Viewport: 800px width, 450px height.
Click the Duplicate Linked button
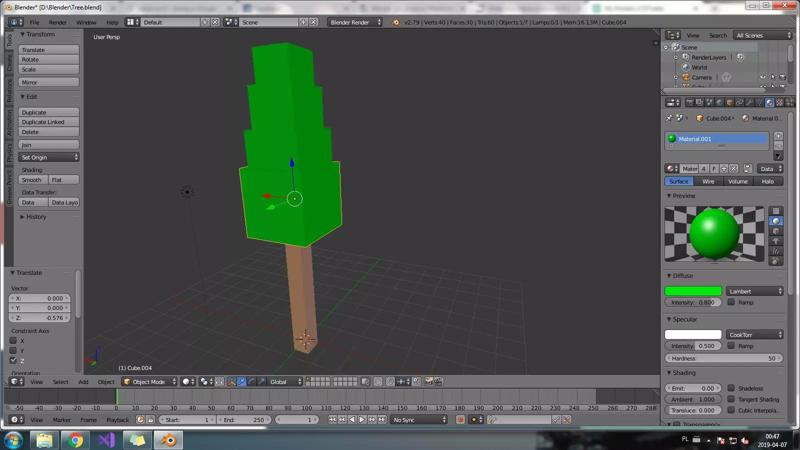(48, 122)
